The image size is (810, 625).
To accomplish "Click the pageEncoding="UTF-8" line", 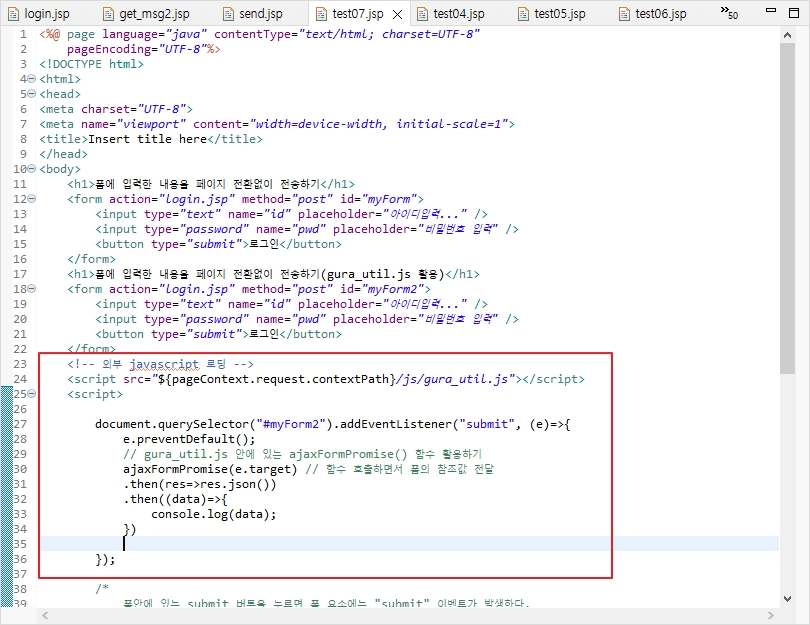I will (144, 49).
